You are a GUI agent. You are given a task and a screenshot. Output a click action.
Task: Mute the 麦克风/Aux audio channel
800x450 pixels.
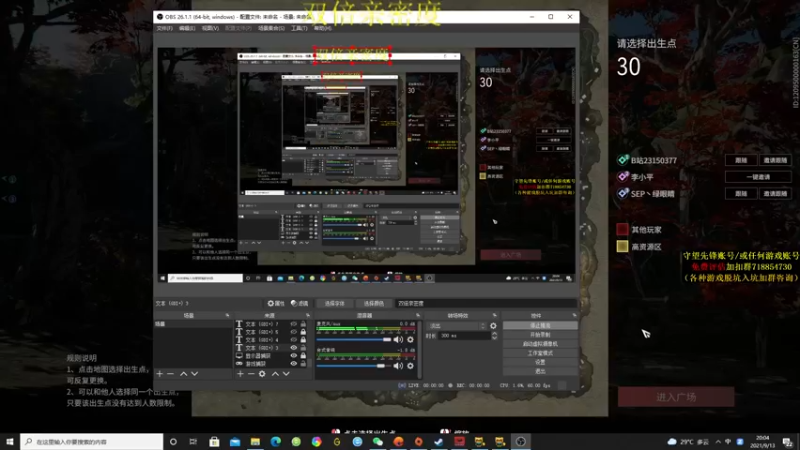click(398, 339)
